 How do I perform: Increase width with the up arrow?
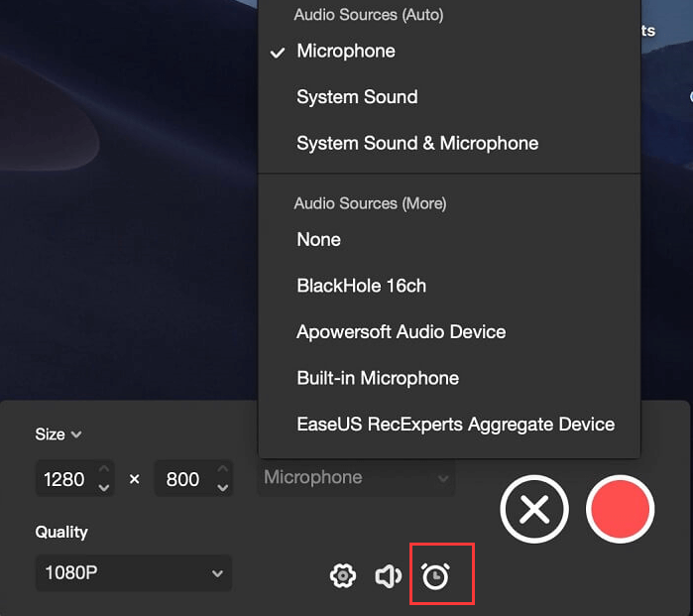(104, 469)
